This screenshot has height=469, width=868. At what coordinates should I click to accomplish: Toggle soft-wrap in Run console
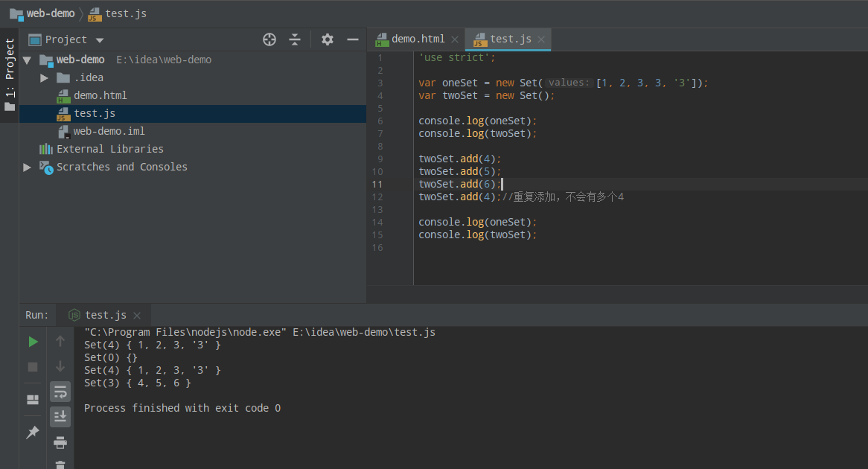pos(60,392)
